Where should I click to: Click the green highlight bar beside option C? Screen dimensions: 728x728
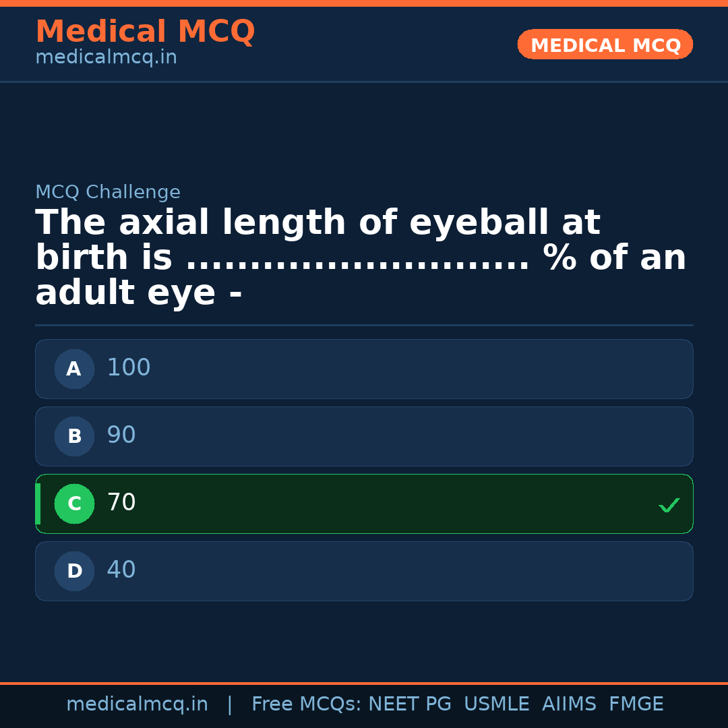coord(37,504)
